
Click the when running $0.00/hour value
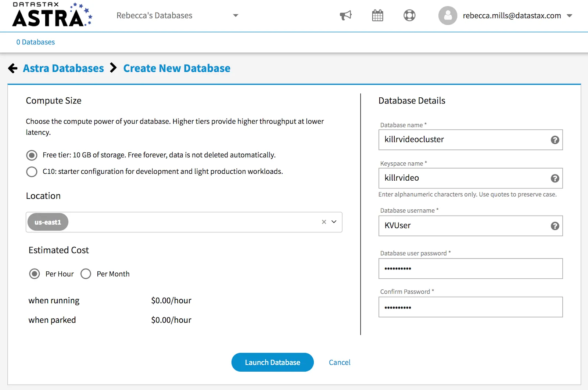coord(171,300)
